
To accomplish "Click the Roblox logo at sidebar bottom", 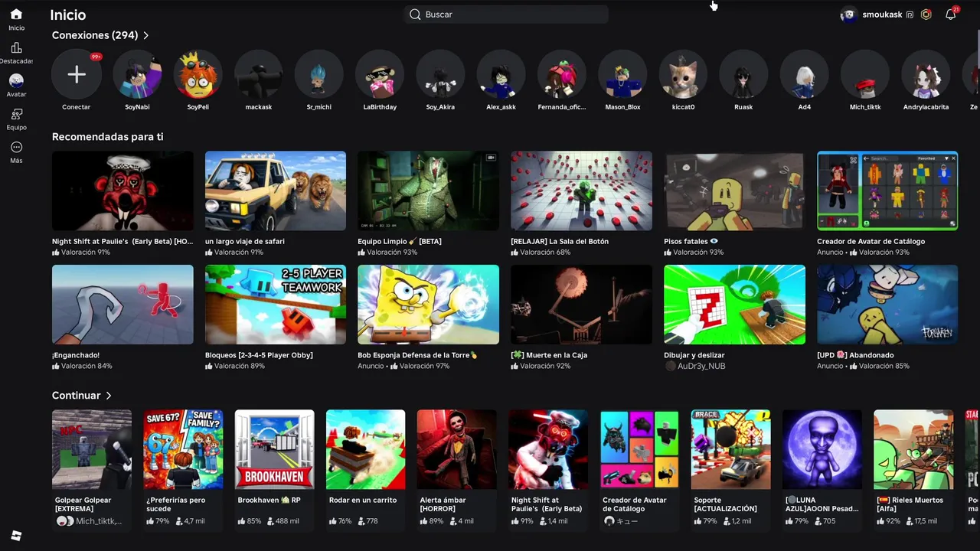I will click(x=16, y=536).
